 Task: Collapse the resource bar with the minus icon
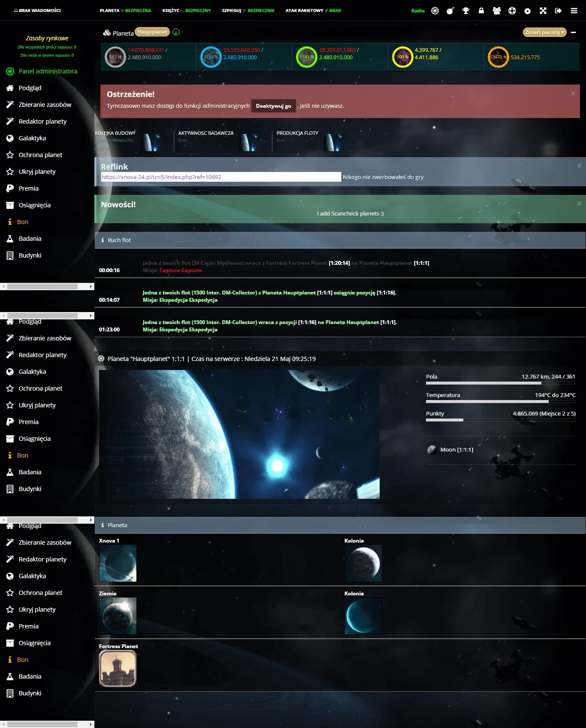(573, 32)
